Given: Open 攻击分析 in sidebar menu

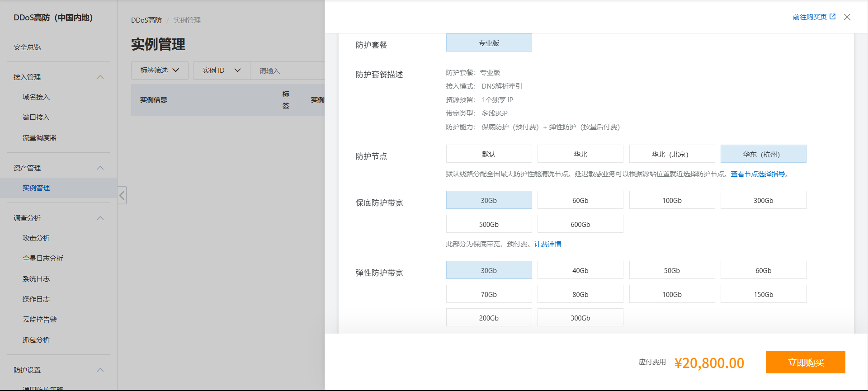Looking at the screenshot, I should (x=36, y=238).
